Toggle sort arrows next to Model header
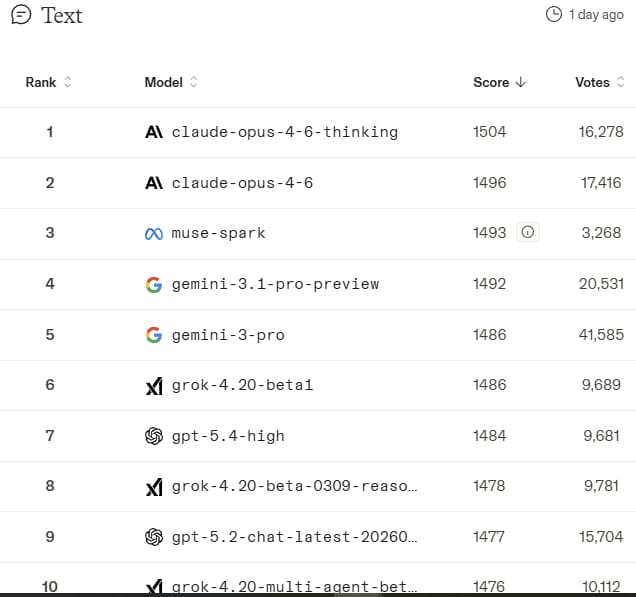 194,82
